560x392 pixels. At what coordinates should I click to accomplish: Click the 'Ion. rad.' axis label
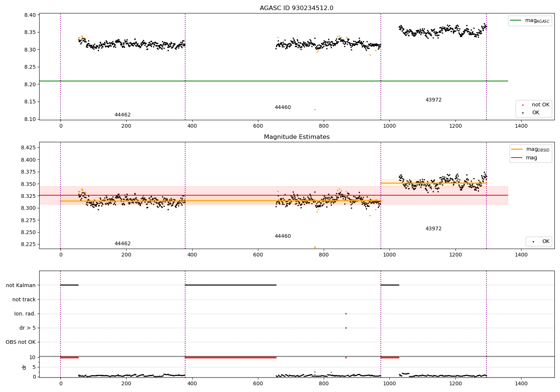coord(25,314)
